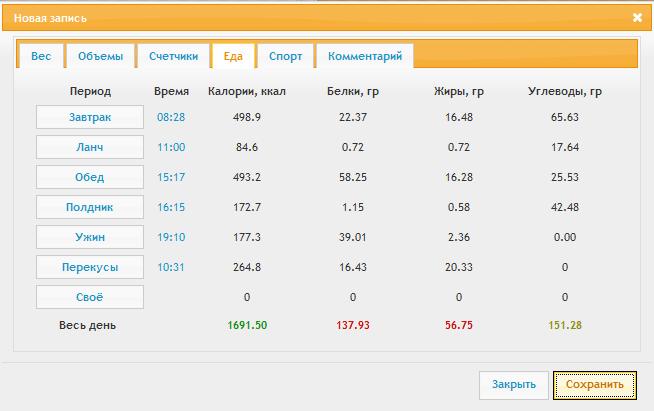Select the Полдник fat value 0.58
This screenshot has height=411, width=654.
(459, 207)
